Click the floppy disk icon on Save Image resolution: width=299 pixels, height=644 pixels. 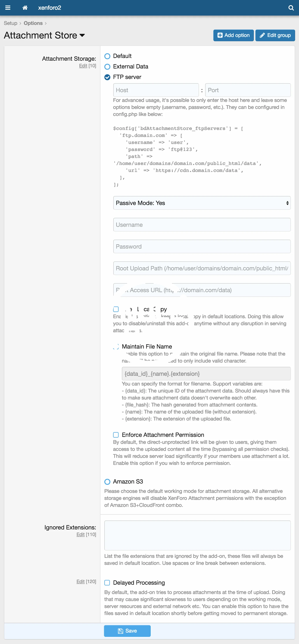coord(120,631)
